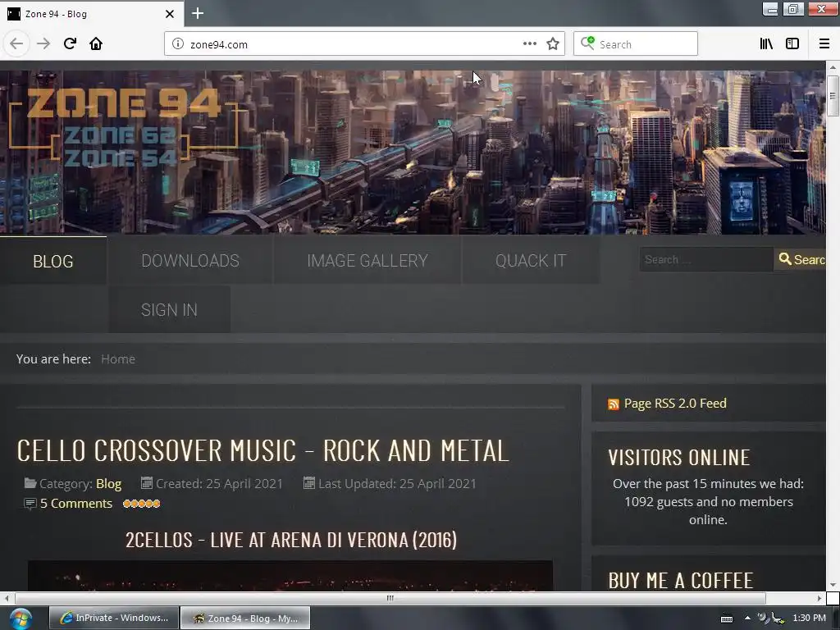Viewport: 840px width, 630px height.
Task: Click the network tray icon
Action: point(777,618)
